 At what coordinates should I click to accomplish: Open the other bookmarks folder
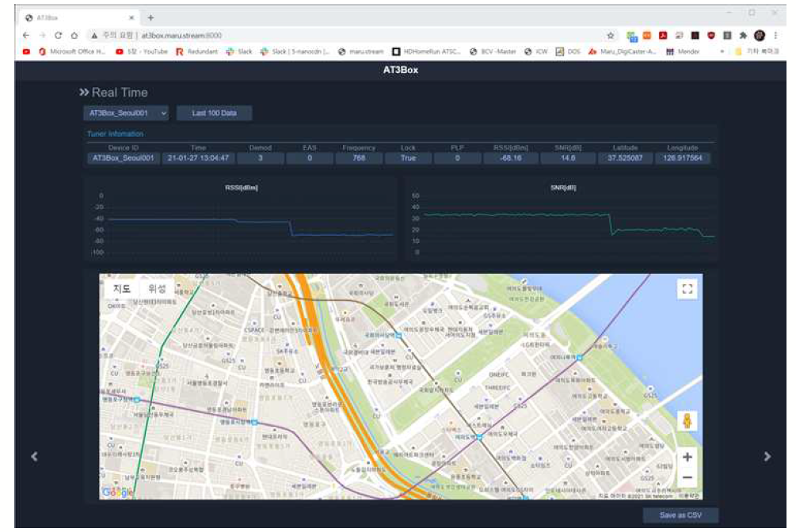point(756,51)
